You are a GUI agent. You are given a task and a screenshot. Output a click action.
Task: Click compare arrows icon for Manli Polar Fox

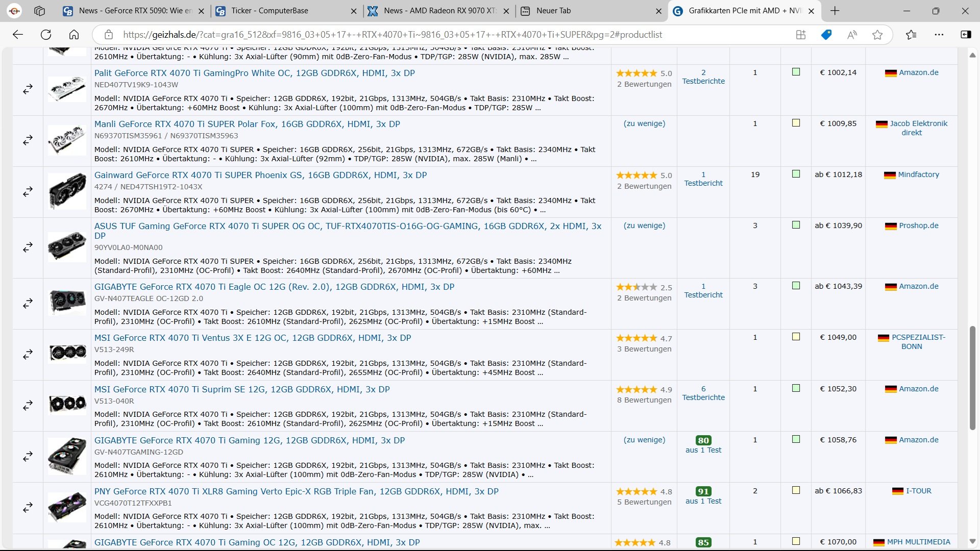coord(28,140)
